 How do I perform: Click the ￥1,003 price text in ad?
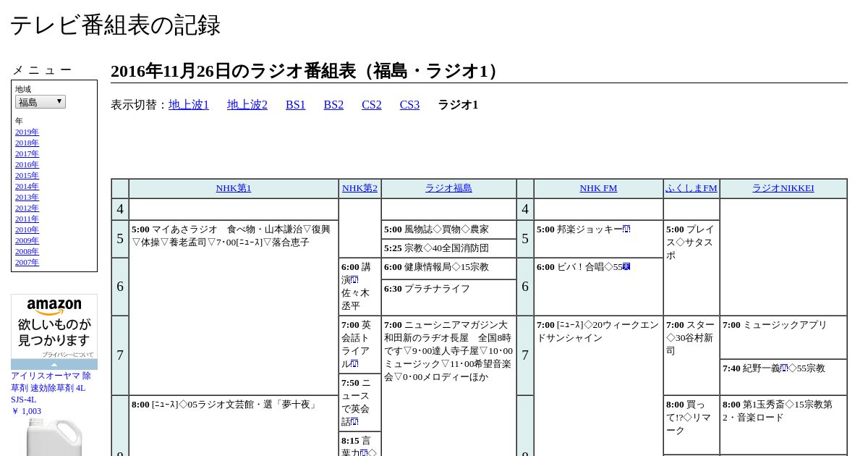point(26,411)
